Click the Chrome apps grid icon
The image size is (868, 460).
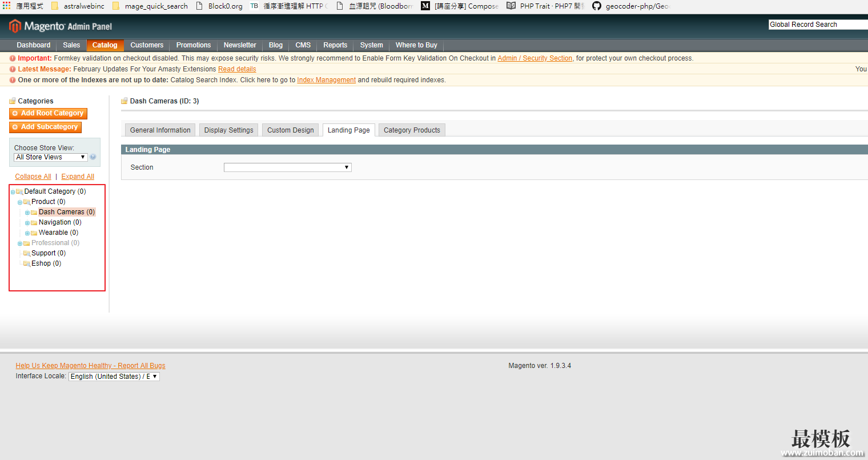tap(7, 6)
